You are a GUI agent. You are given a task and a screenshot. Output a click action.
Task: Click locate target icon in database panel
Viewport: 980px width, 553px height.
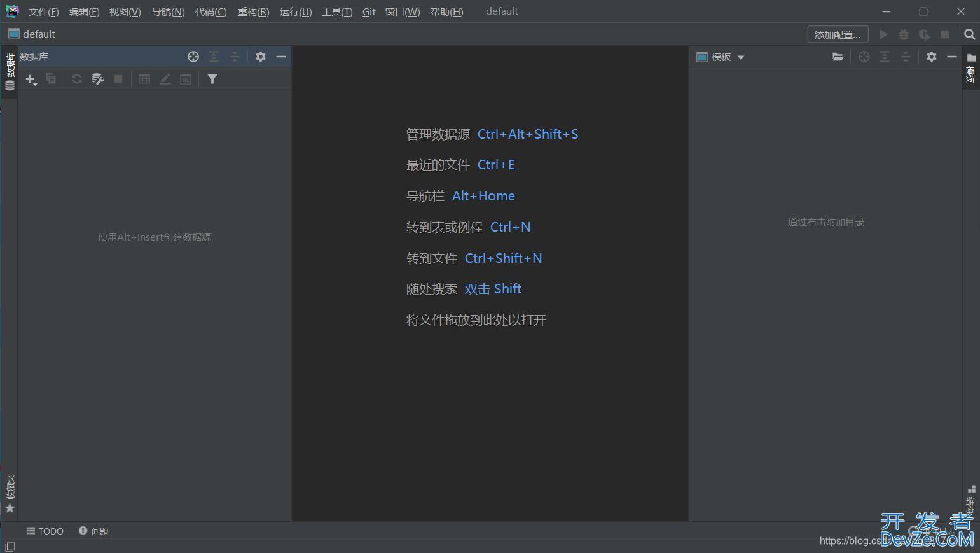click(x=193, y=57)
